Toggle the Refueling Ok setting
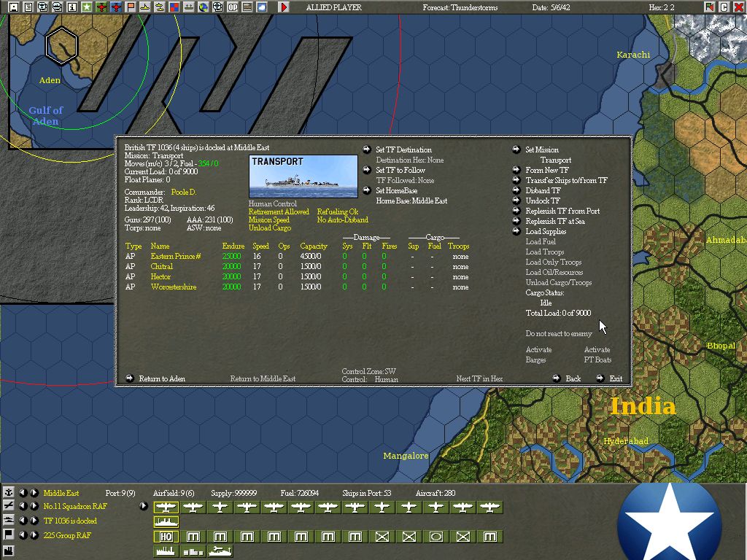 [x=337, y=211]
